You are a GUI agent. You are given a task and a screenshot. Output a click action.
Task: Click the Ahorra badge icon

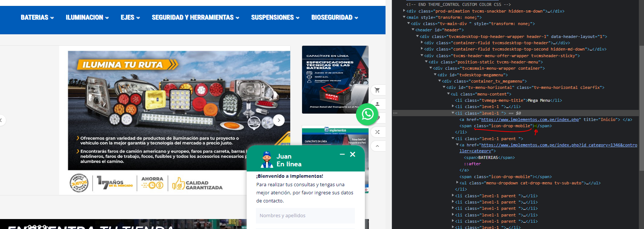pos(153,183)
